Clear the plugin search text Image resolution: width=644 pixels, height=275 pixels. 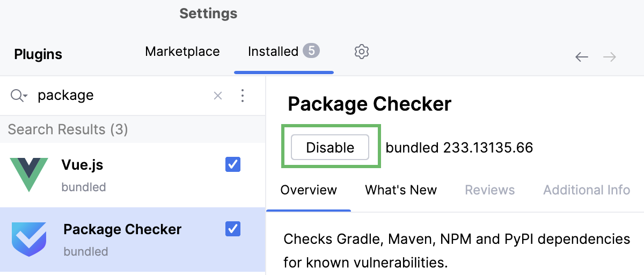click(x=218, y=96)
